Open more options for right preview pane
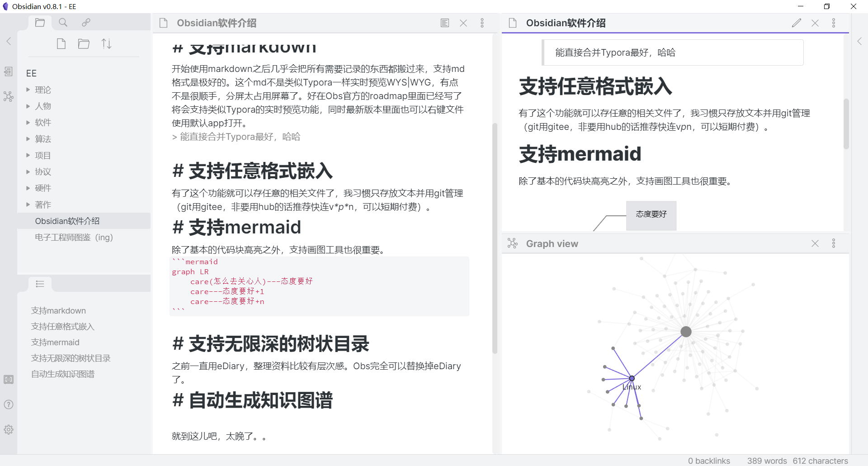The height and width of the screenshot is (466, 868). tap(834, 23)
